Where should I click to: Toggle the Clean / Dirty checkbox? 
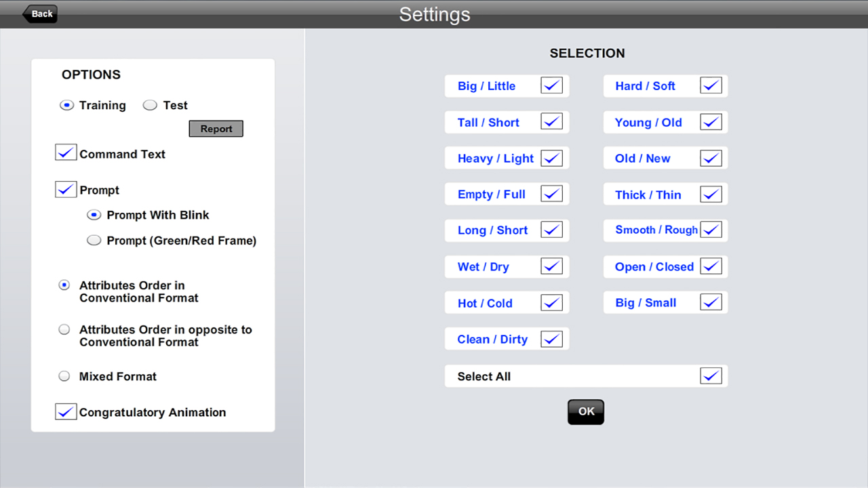(551, 339)
